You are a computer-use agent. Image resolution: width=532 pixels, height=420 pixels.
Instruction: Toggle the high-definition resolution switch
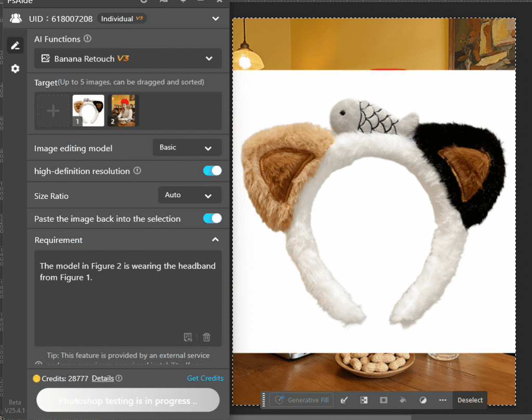[x=212, y=171]
